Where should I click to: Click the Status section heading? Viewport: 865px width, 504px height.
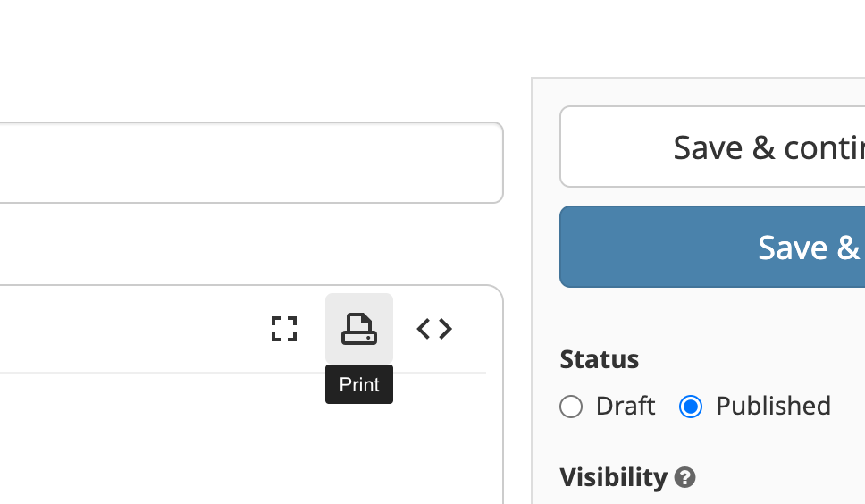pyautogui.click(x=599, y=359)
